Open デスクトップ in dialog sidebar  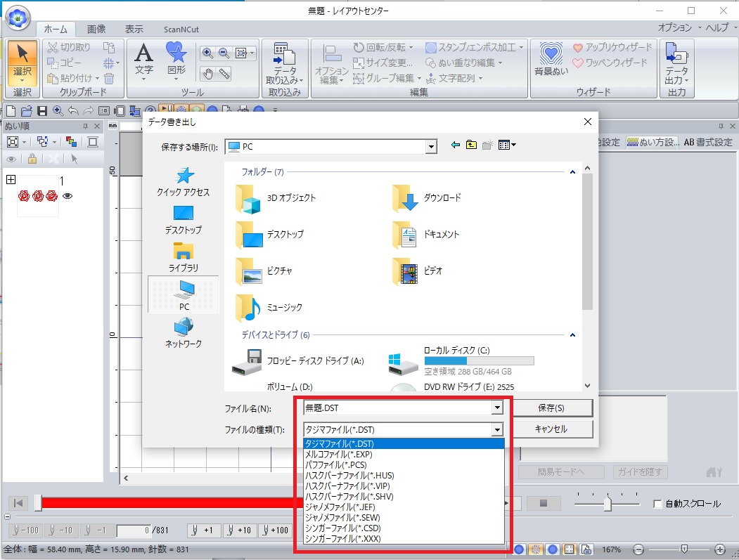[x=184, y=220]
